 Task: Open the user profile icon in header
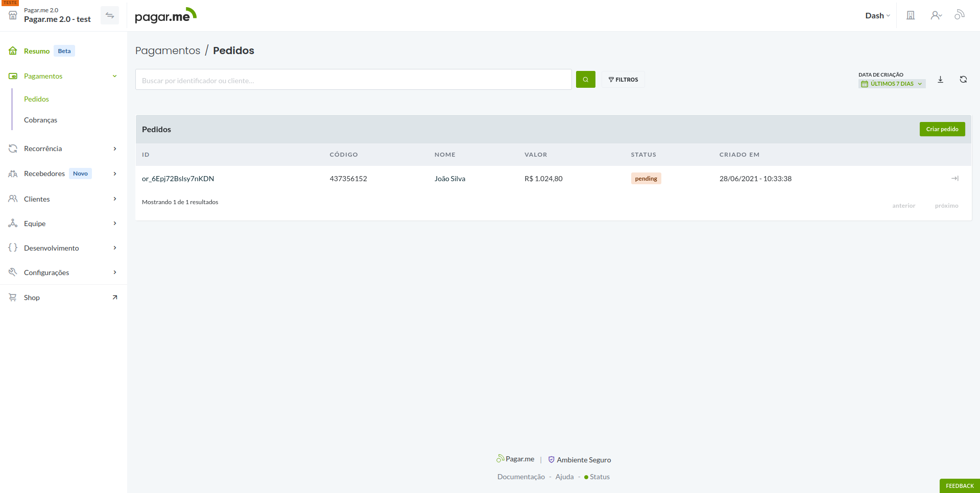(936, 15)
